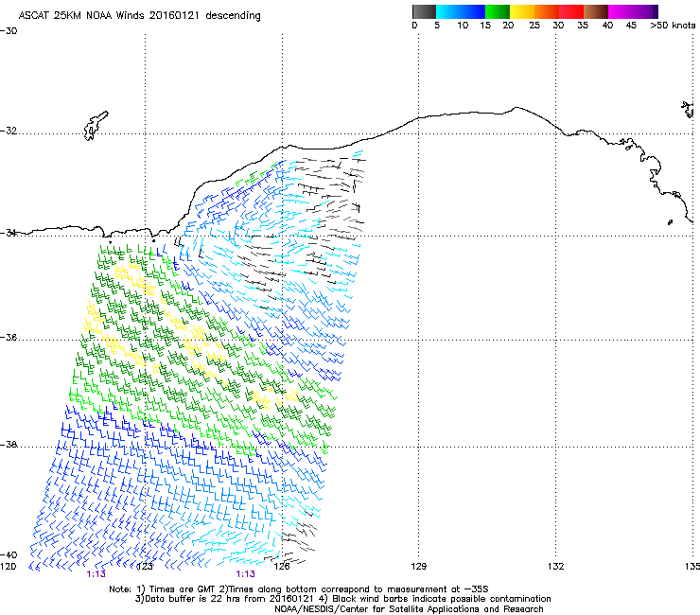This screenshot has width=700, height=615.
Task: Click the longitude label '120'
Action: (8, 567)
